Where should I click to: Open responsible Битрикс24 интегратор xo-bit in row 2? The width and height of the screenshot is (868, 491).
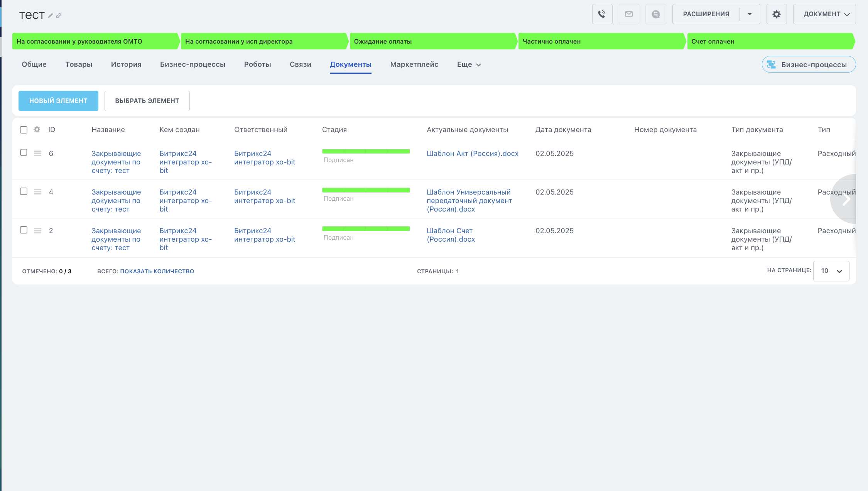(x=265, y=235)
